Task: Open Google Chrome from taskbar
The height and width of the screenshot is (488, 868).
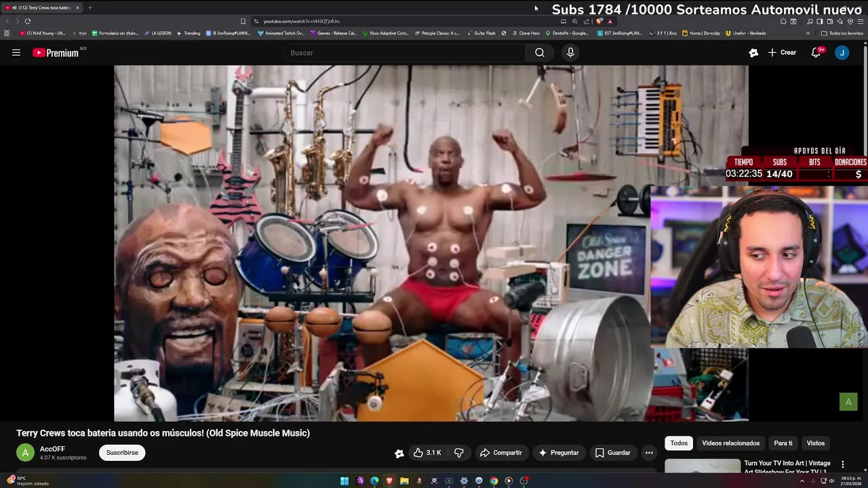Action: pyautogui.click(x=494, y=481)
